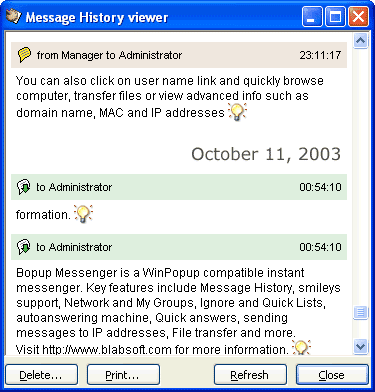The width and height of the screenshot is (375, 392).
Task: Click the yellow speech bubble message icon
Action: coord(24,55)
